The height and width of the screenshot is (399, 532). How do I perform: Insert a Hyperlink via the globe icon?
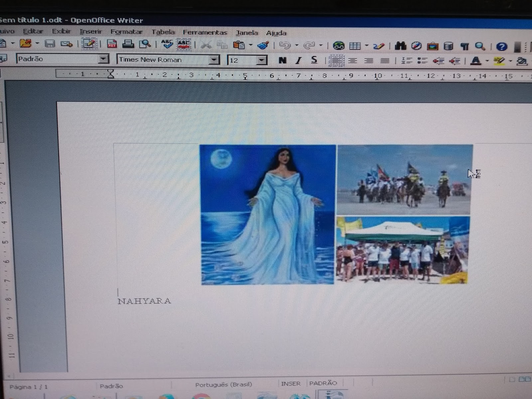pos(338,46)
